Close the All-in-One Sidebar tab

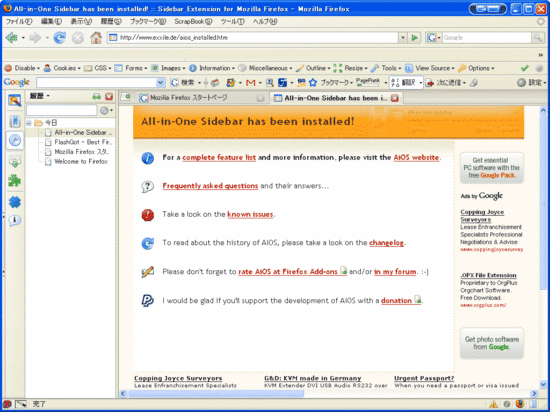click(395, 98)
